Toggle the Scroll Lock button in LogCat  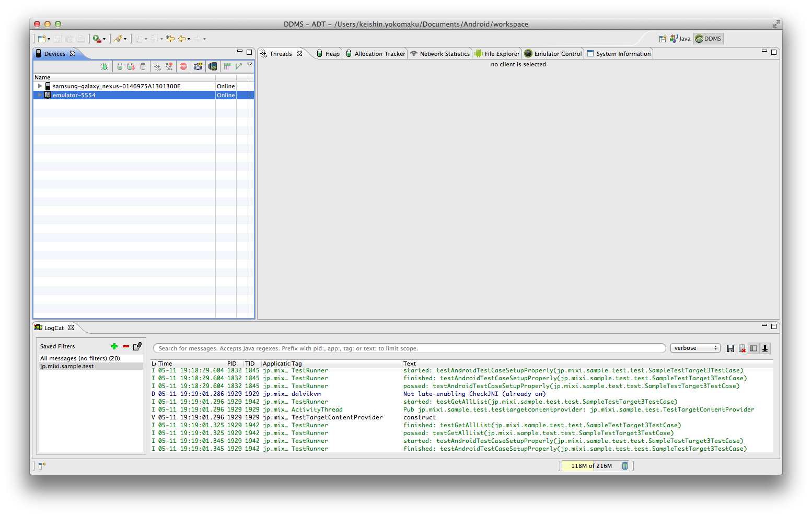coord(765,348)
